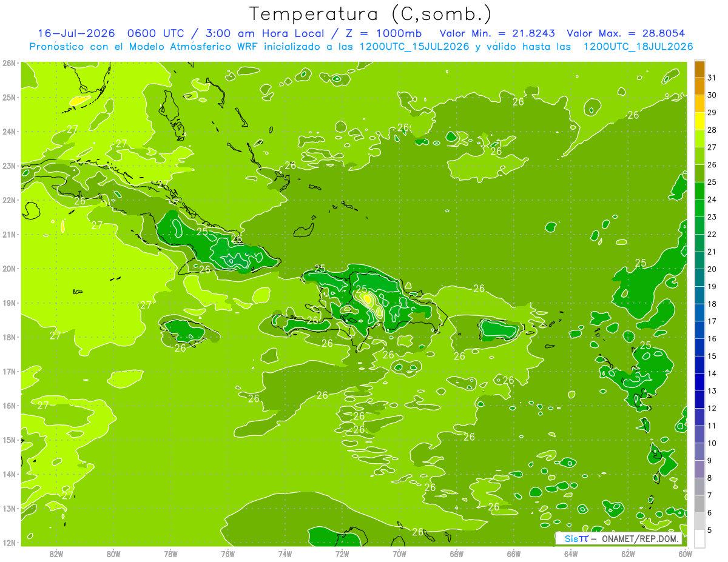Click "Valor Max. = 28.8054" value
Screen dimensions: 728x562
click(627, 33)
